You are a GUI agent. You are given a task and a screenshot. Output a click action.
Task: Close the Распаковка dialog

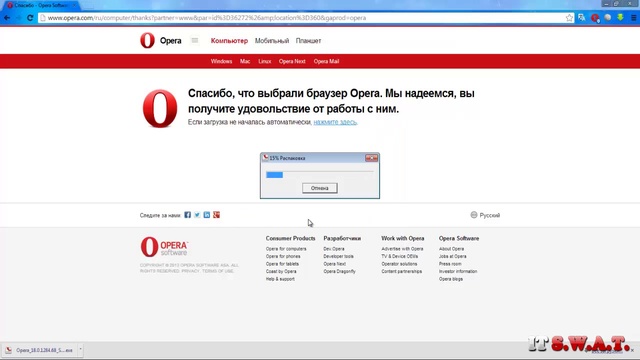(x=371, y=158)
